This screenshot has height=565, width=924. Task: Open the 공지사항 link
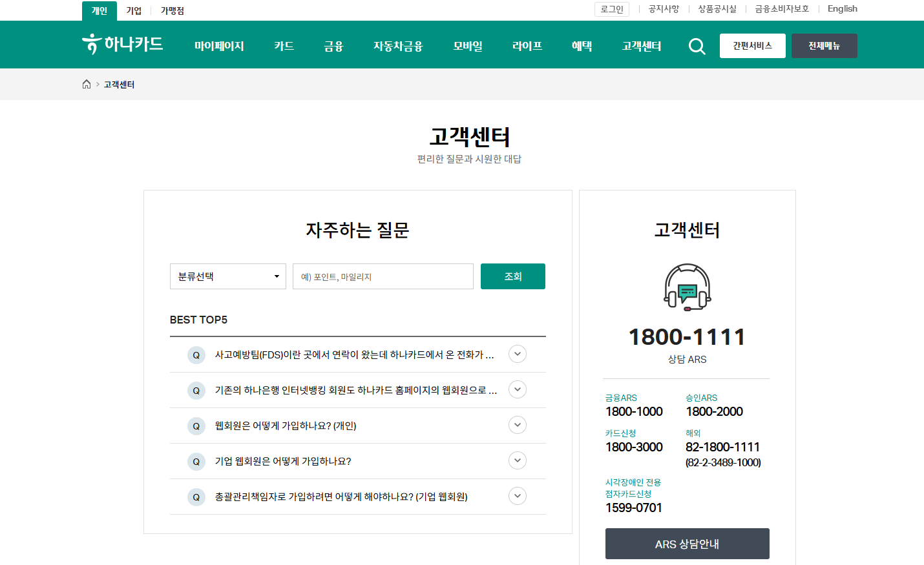(664, 9)
